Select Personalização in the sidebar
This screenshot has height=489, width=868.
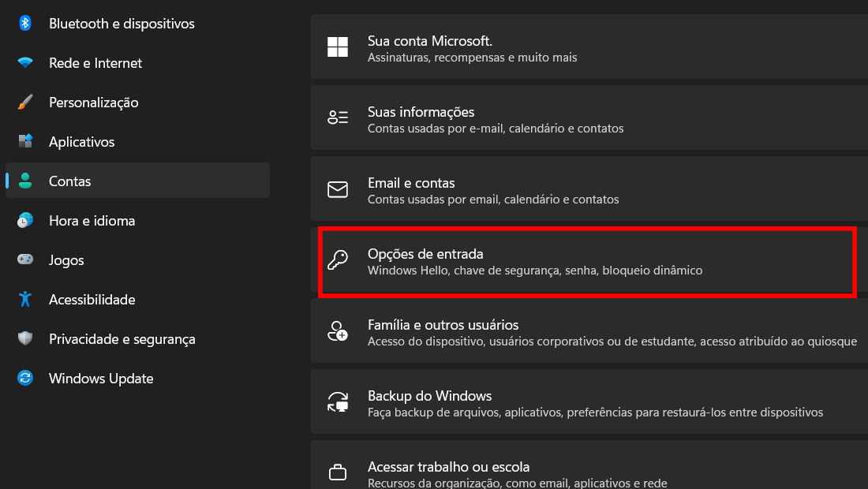click(137, 102)
